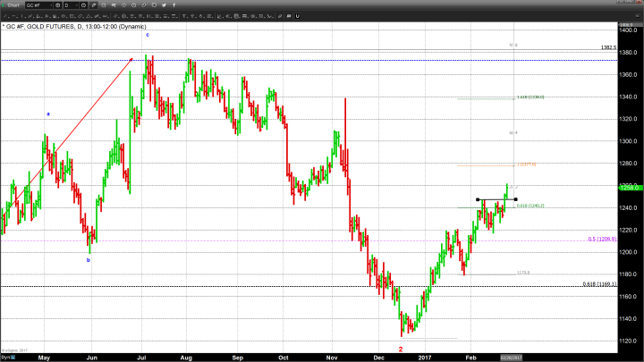The height and width of the screenshot is (362, 644).
Task: Select the circle drawing tool
Action: pos(64,16)
